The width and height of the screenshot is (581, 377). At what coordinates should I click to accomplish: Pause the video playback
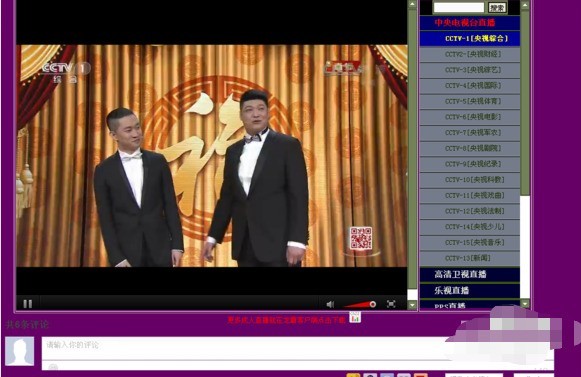tap(28, 304)
